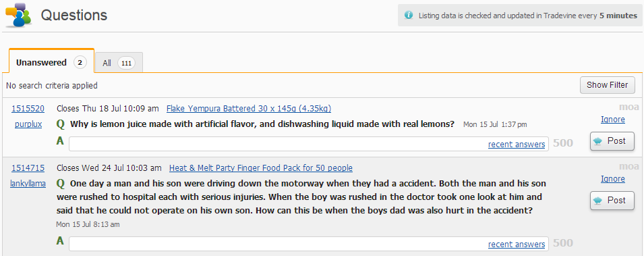Open Heat & Melt Party Finger Food listing

261,168
